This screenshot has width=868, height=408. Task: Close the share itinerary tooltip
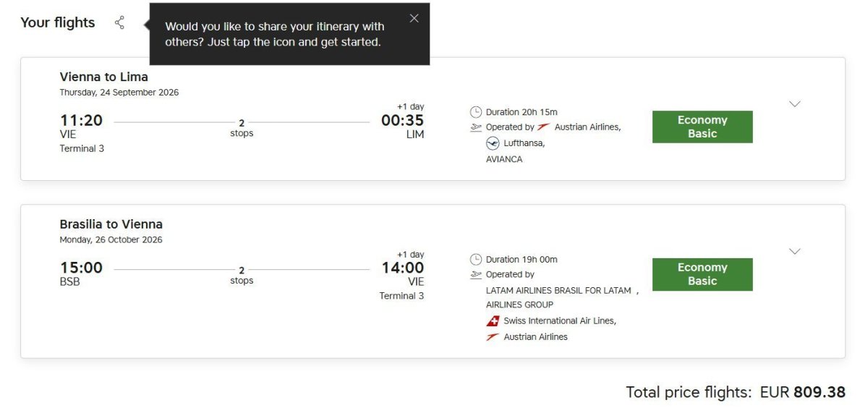click(414, 19)
